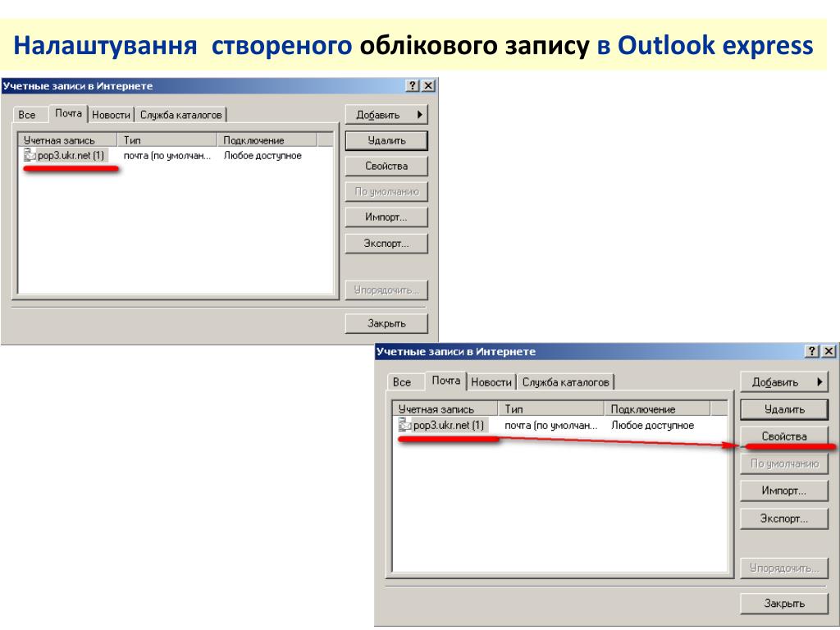Click 'почта (по умолчан...' cell in lower dialog

[550, 426]
